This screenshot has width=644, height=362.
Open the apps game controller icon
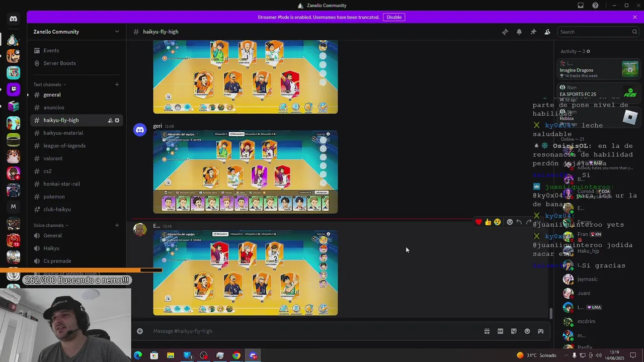pos(541,331)
